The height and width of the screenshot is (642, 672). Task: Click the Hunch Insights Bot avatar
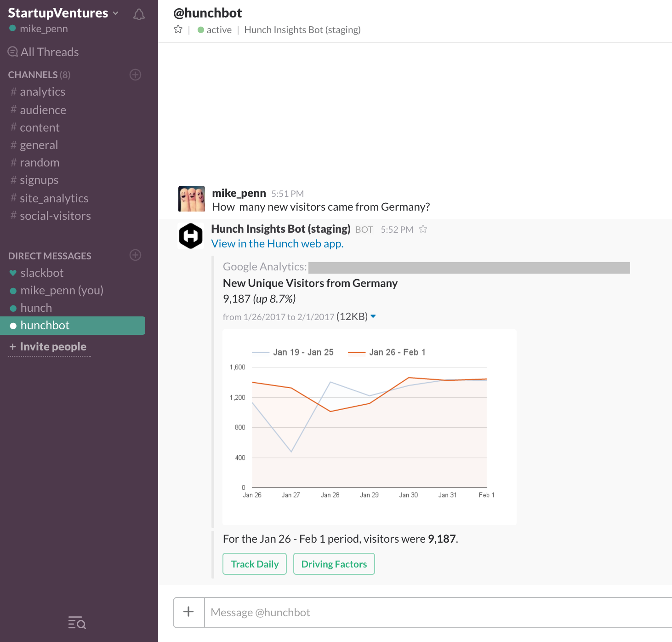point(191,236)
